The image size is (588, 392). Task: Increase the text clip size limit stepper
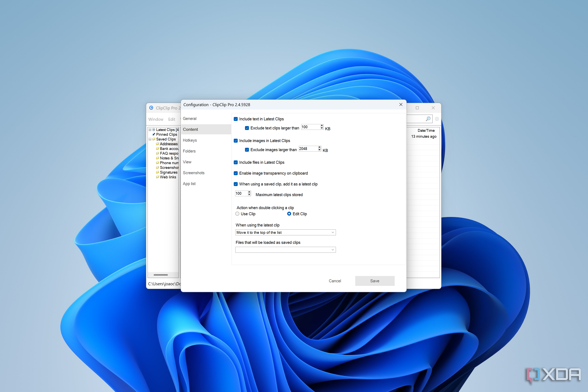pyautogui.click(x=322, y=125)
